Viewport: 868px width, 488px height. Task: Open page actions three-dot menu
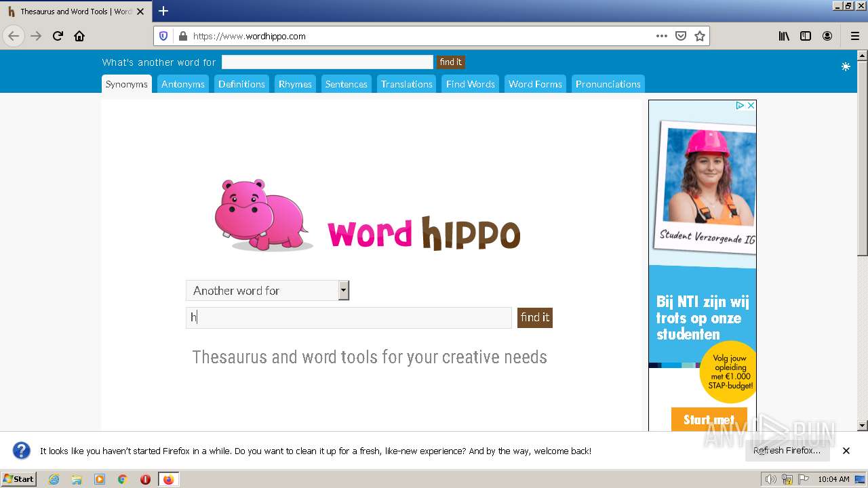(662, 36)
